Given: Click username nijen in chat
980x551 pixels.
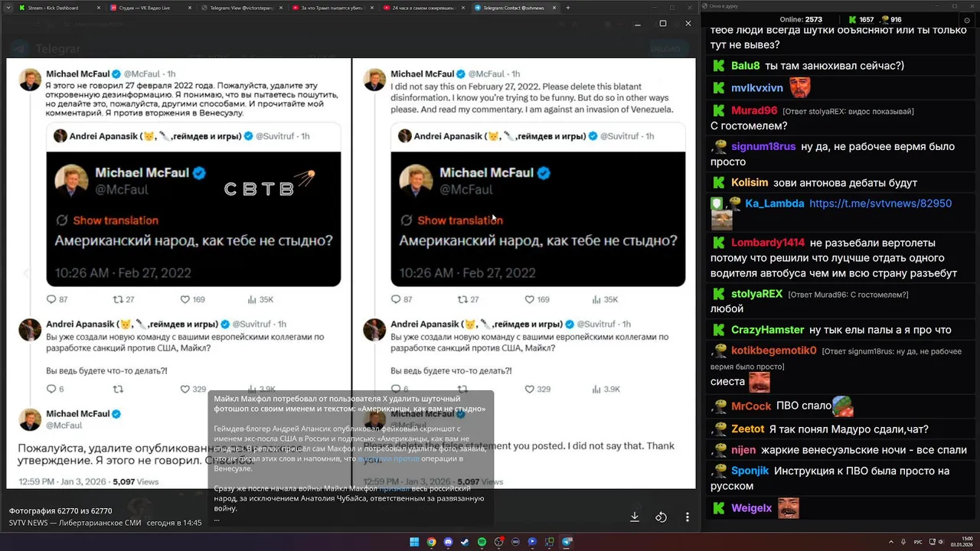Looking at the screenshot, I should (743, 450).
